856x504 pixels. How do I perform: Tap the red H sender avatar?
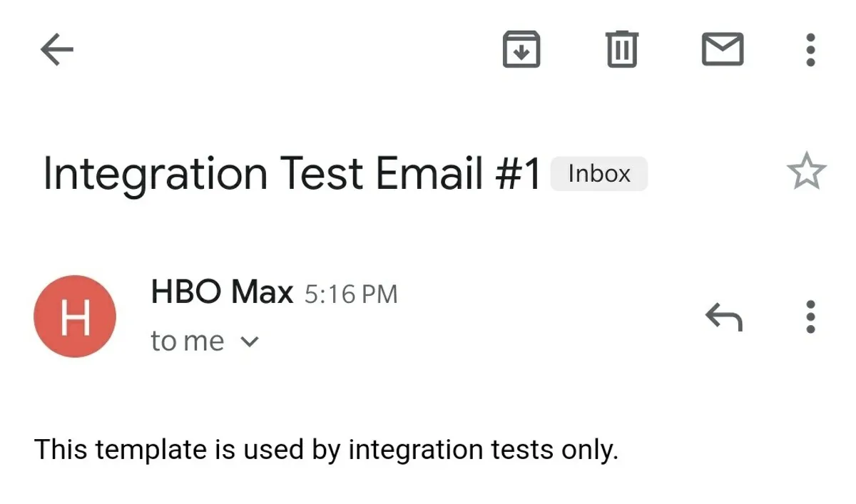coord(75,317)
